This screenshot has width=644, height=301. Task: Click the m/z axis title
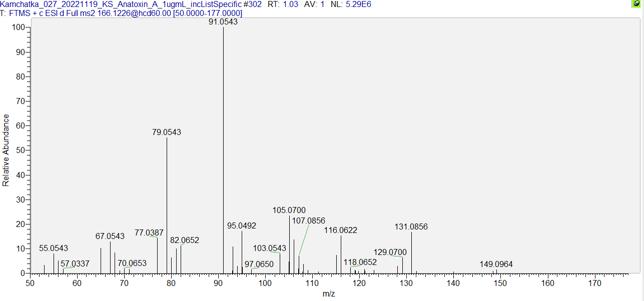(329, 294)
